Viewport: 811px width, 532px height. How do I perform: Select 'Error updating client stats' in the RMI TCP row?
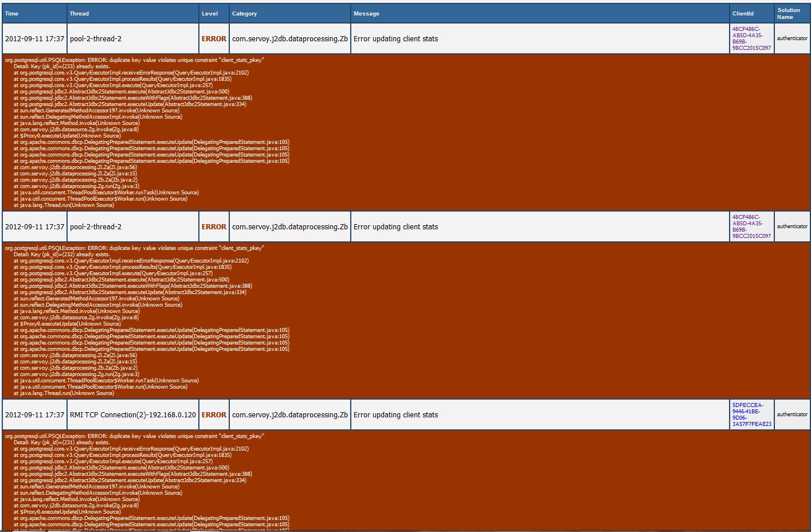[x=395, y=414]
